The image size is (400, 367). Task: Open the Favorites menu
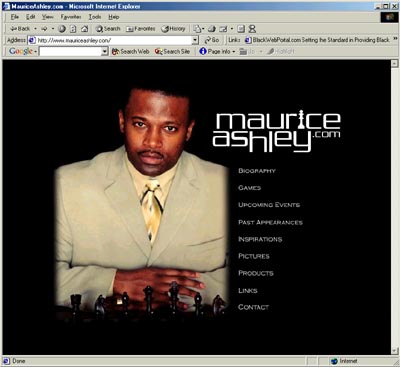coord(71,17)
